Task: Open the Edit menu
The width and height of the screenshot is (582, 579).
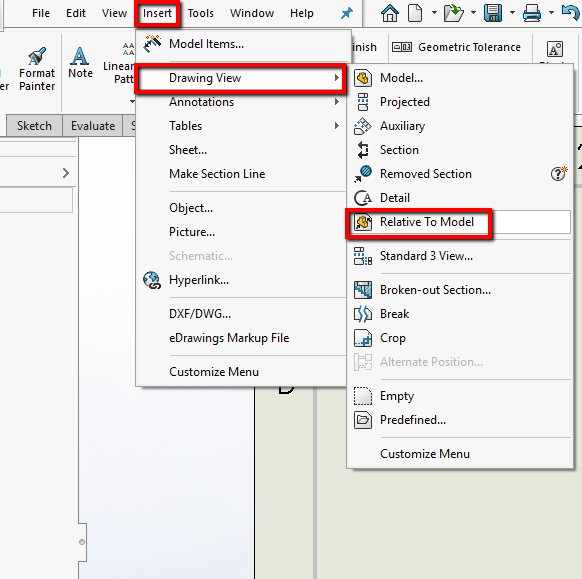Action: [76, 13]
